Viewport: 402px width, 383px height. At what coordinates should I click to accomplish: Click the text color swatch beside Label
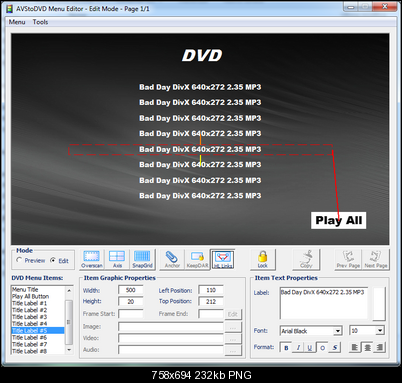[379, 303]
